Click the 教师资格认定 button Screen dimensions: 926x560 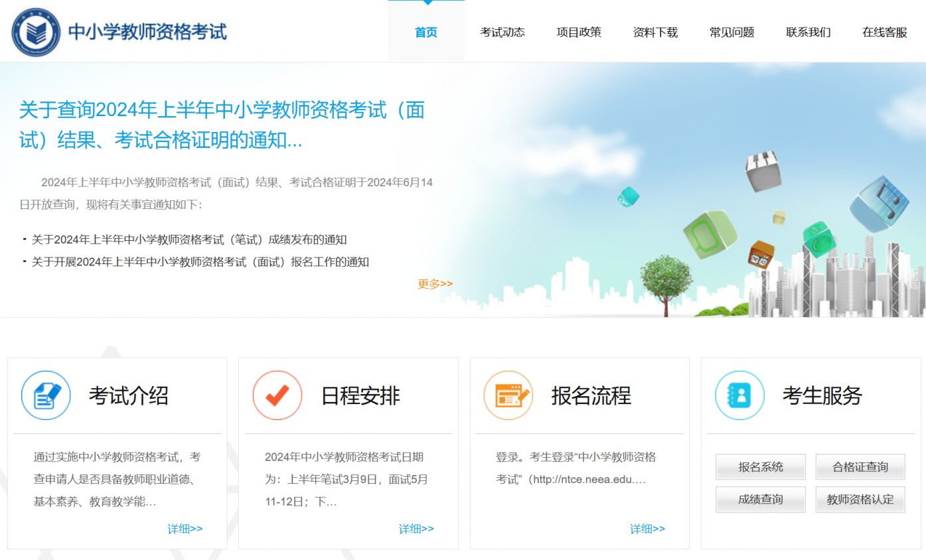coord(860,500)
